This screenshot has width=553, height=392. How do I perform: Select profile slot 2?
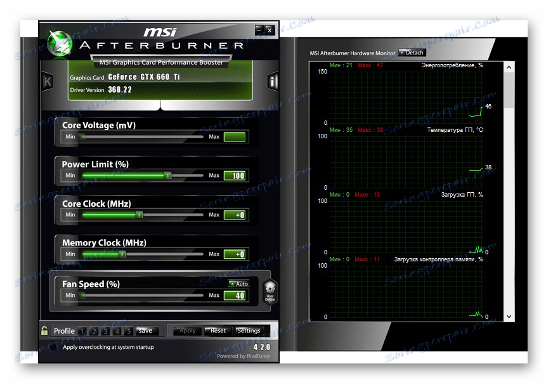[94, 331]
